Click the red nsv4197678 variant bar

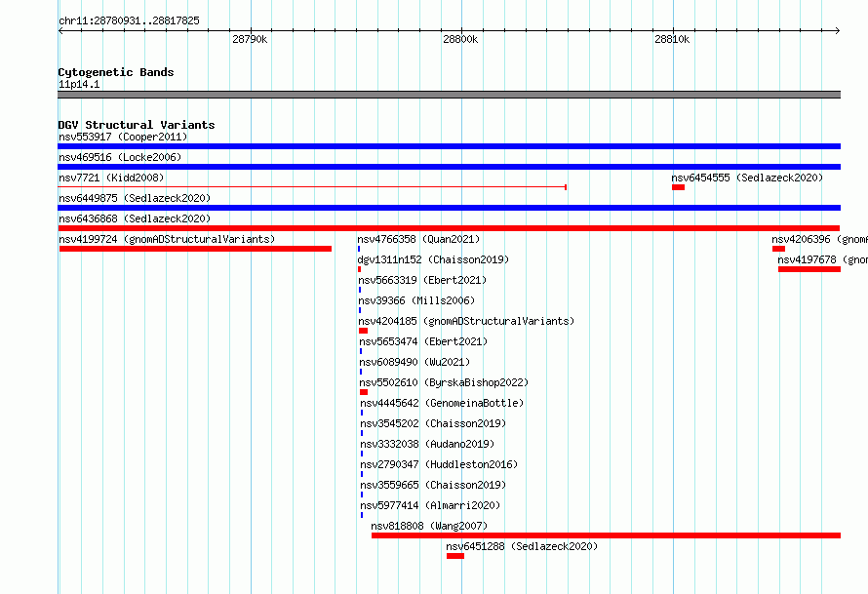click(x=809, y=269)
